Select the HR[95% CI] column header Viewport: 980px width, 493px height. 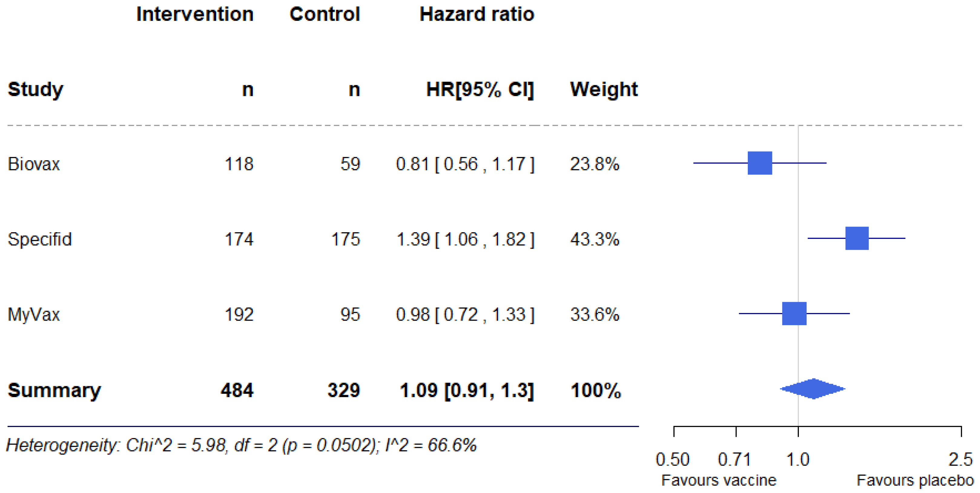coord(480,90)
